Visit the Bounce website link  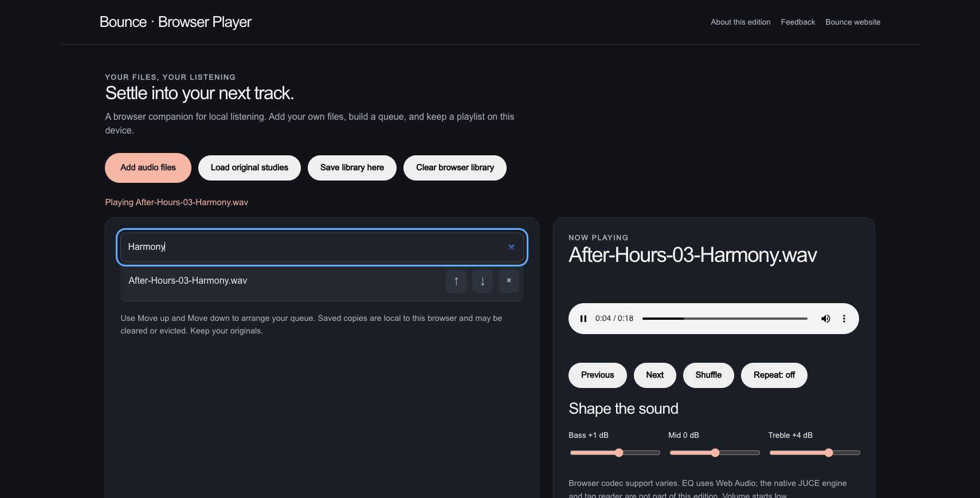pos(853,22)
